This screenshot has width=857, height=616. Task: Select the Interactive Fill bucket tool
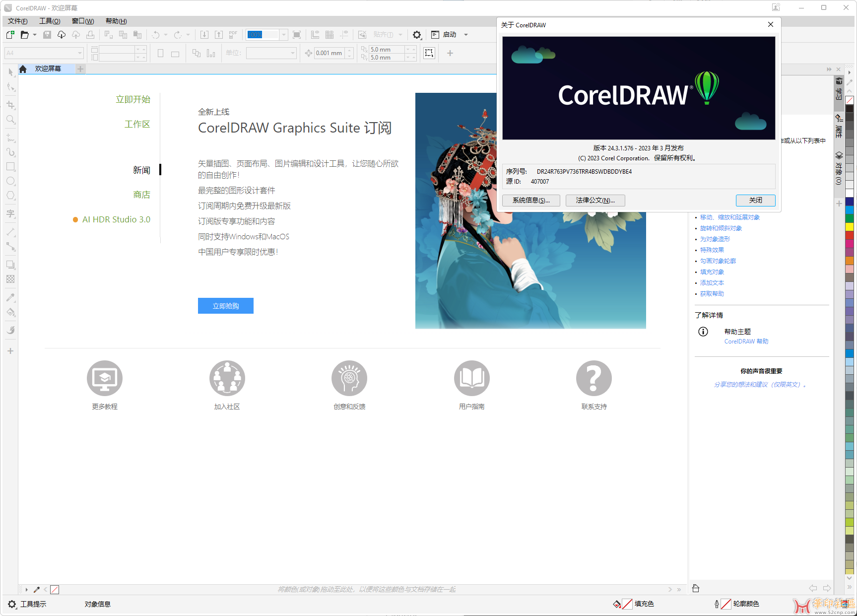10,312
